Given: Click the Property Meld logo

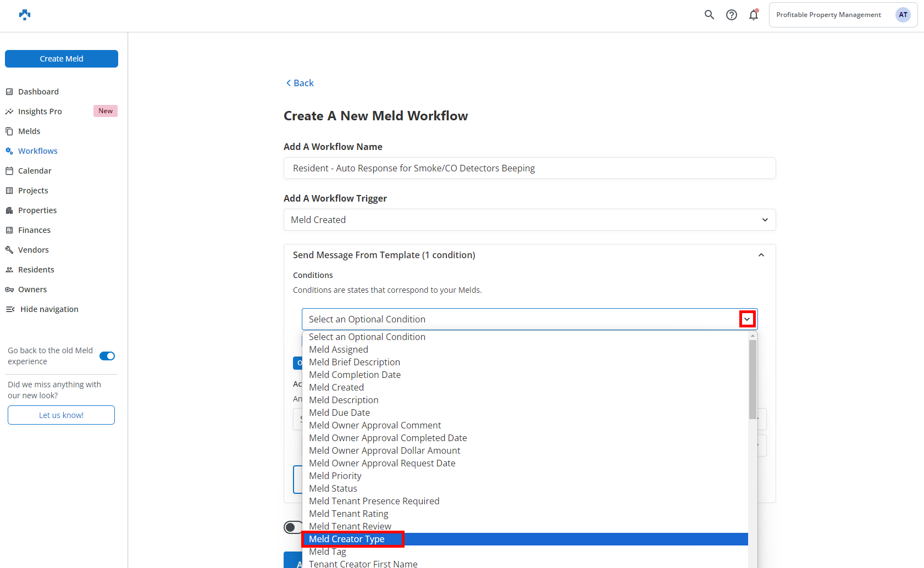Looking at the screenshot, I should click(25, 15).
